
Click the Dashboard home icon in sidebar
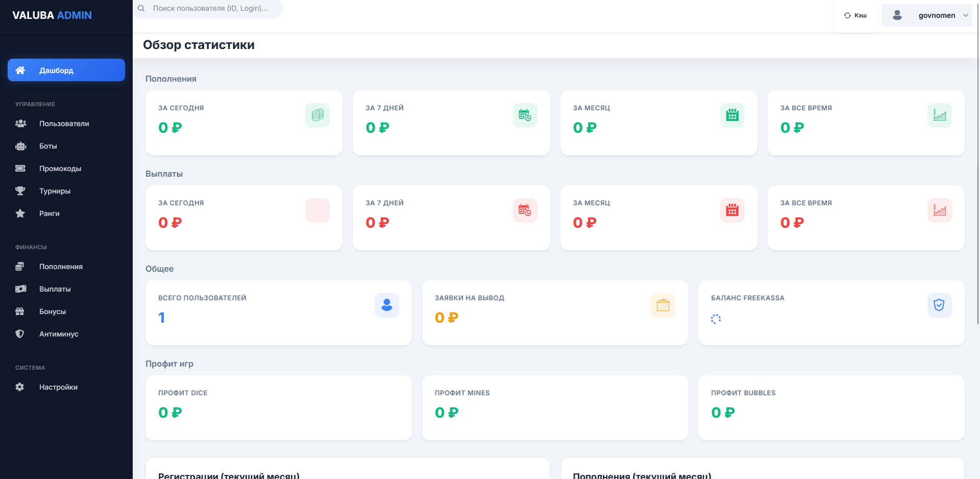pyautogui.click(x=20, y=70)
